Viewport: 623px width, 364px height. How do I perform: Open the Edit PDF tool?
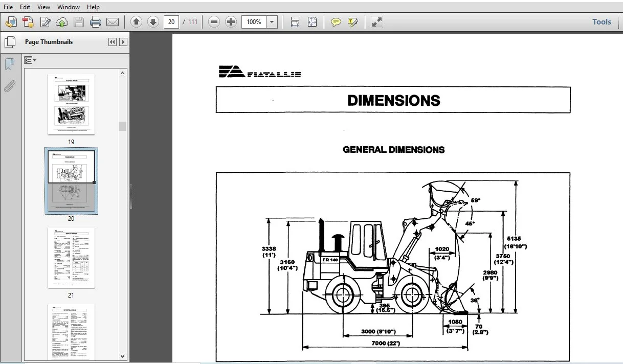[45, 22]
